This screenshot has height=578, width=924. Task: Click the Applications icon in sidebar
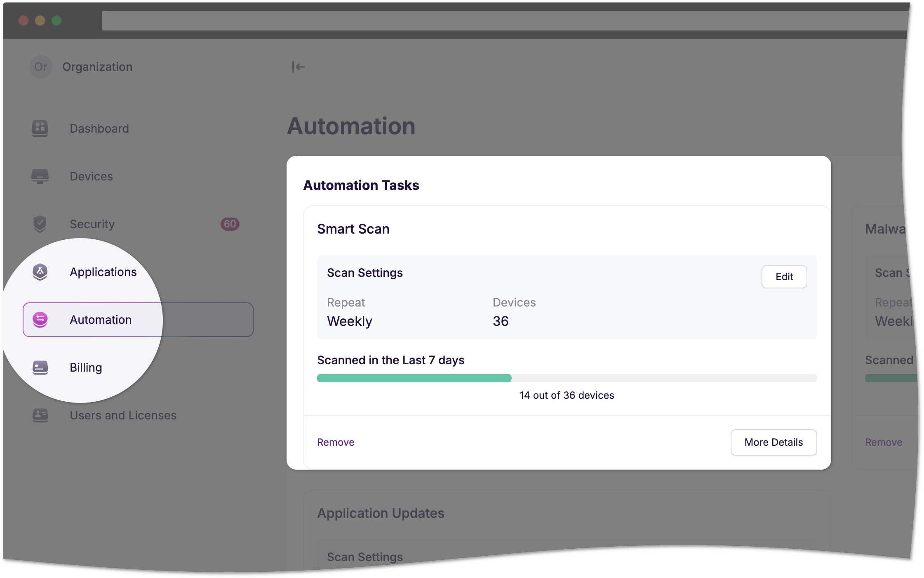(40, 272)
